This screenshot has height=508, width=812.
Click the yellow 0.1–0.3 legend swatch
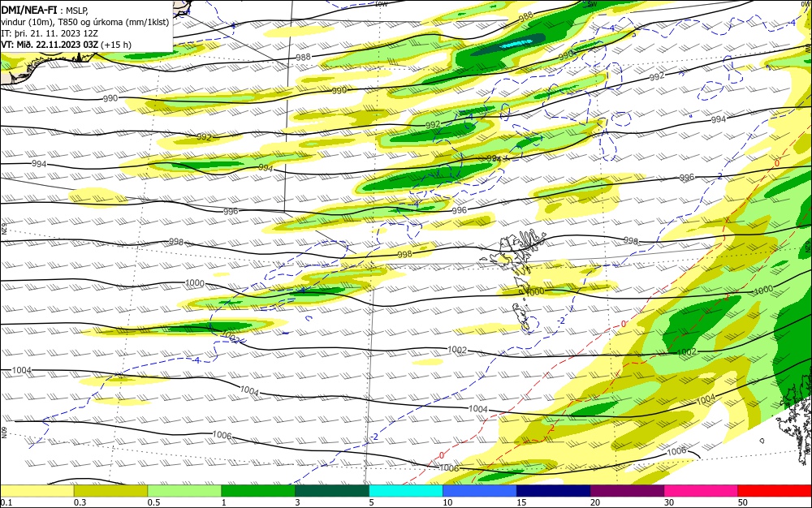[x=37, y=491]
